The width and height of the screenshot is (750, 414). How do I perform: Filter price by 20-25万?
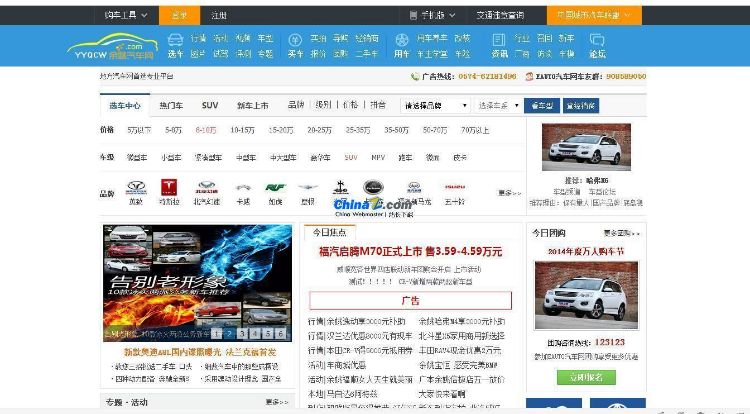320,130
